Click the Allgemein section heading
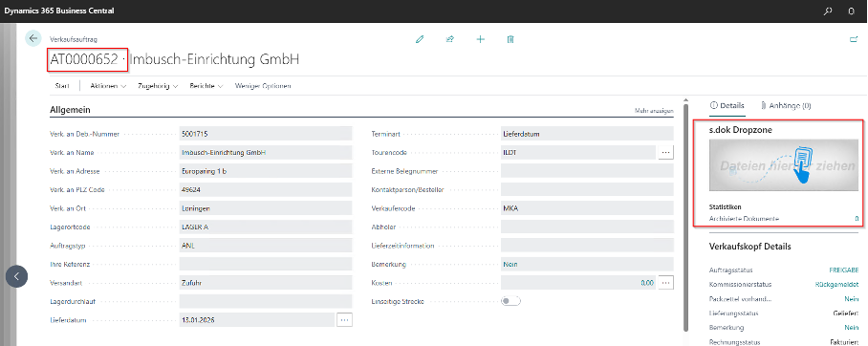Image resolution: width=868 pixels, height=346 pixels. pos(70,111)
